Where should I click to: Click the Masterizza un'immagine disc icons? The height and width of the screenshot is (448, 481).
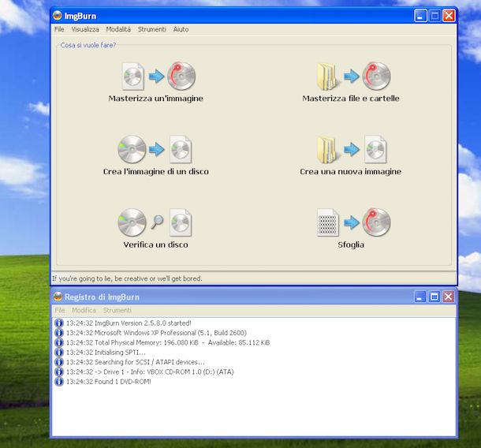point(158,76)
